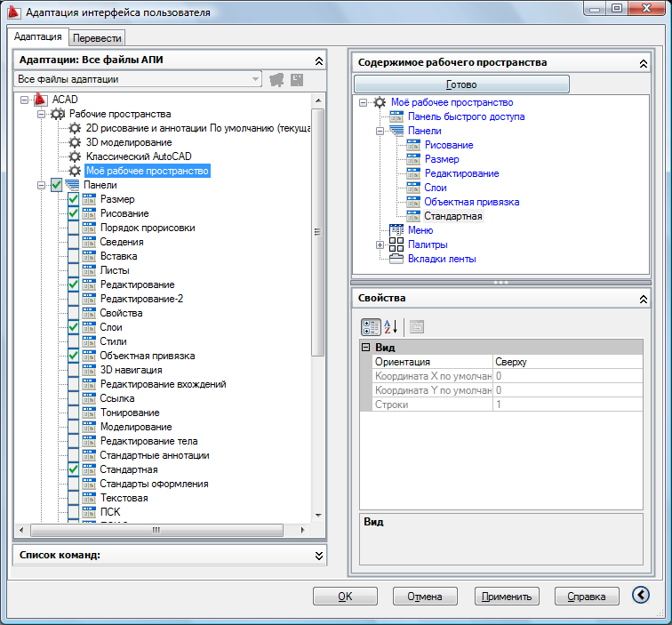Open the Все файлы адаптации dropdown
Viewport: 672px width, 625px height.
255,79
